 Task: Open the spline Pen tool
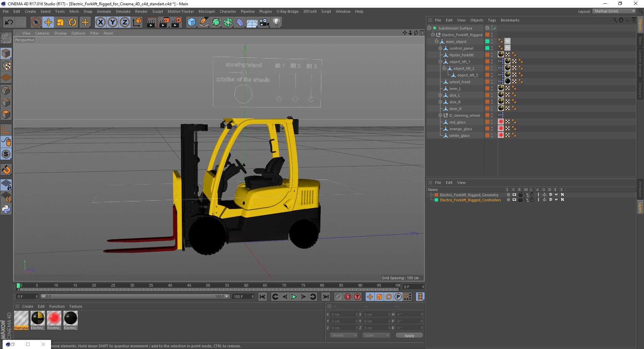[204, 22]
